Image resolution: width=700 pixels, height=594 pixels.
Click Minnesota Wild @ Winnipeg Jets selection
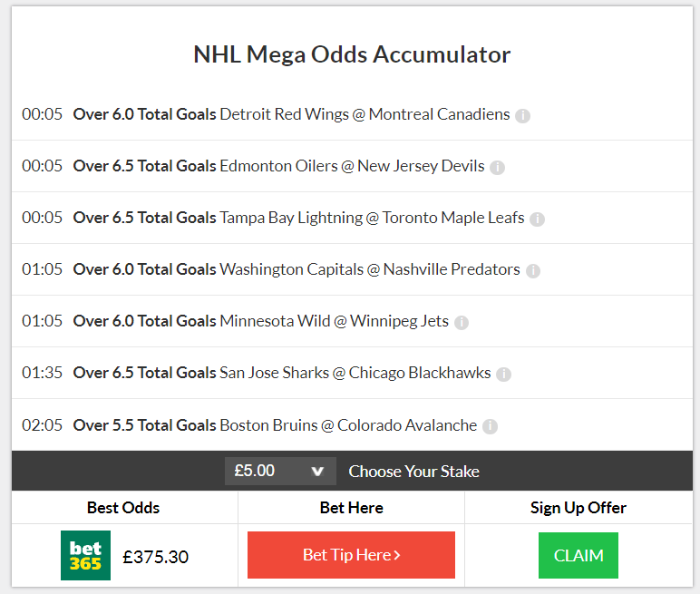point(260,322)
